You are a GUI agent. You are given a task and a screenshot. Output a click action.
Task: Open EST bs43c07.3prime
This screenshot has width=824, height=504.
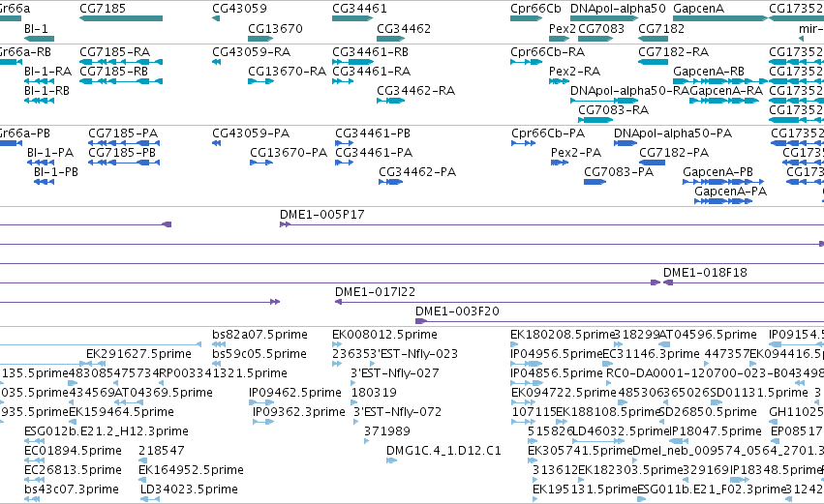pyautogui.click(x=33, y=499)
